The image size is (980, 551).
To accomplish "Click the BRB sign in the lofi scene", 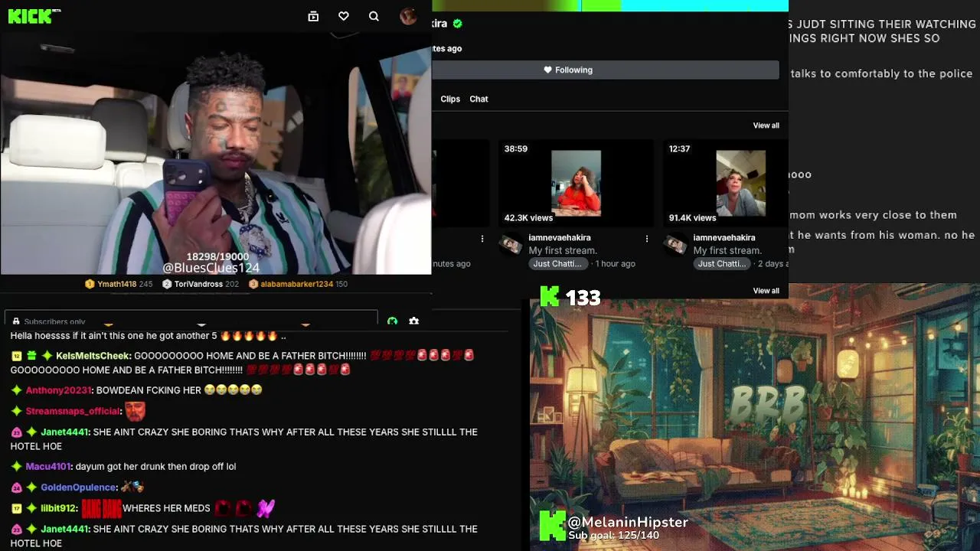I will click(x=768, y=404).
